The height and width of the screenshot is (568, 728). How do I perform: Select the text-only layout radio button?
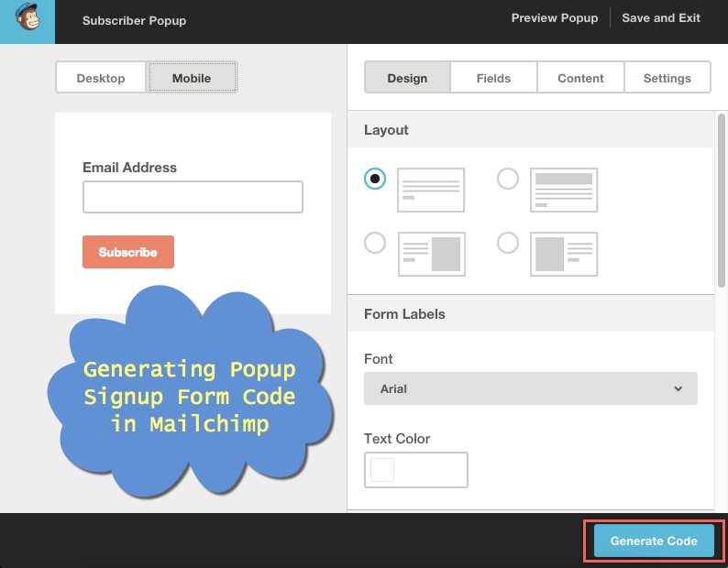[x=375, y=179]
